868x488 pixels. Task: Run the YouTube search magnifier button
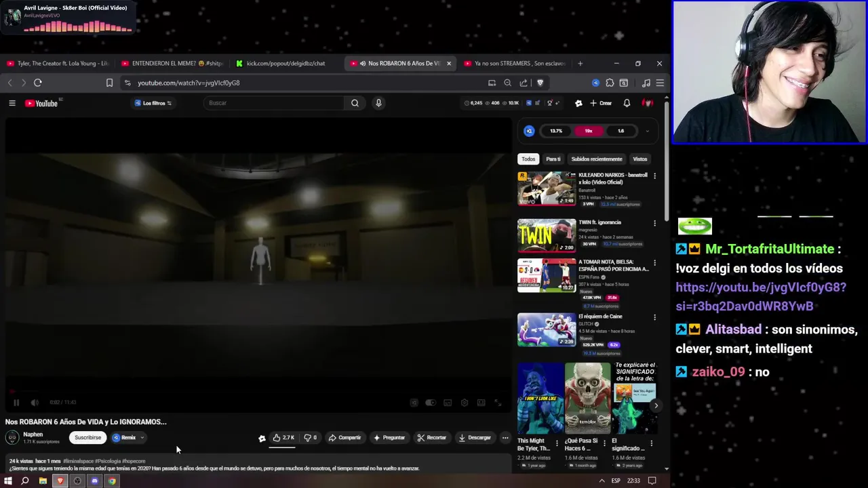coord(355,103)
